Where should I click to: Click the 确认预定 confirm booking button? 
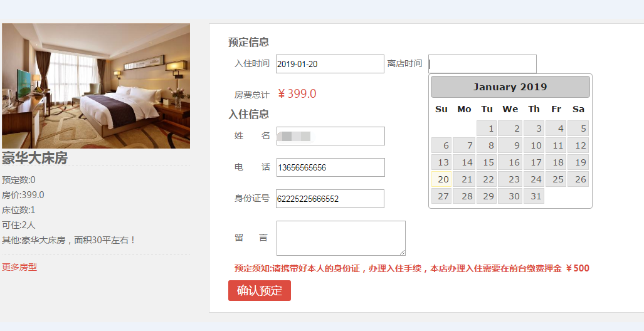260,290
